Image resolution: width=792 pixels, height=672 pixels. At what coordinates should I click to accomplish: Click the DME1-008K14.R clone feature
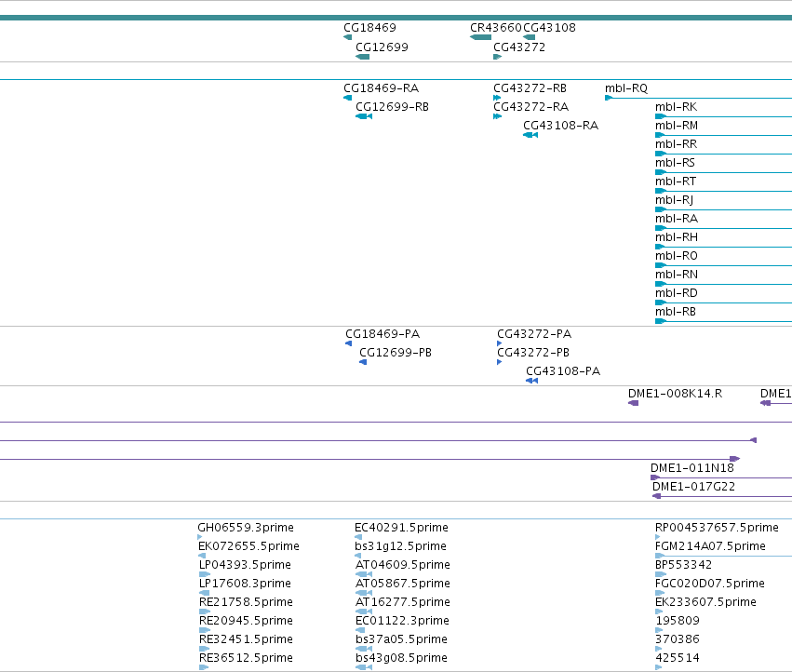[634, 403]
